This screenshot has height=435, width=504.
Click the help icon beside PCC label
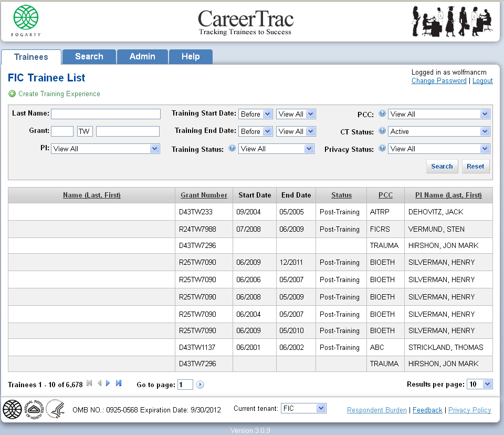click(382, 113)
